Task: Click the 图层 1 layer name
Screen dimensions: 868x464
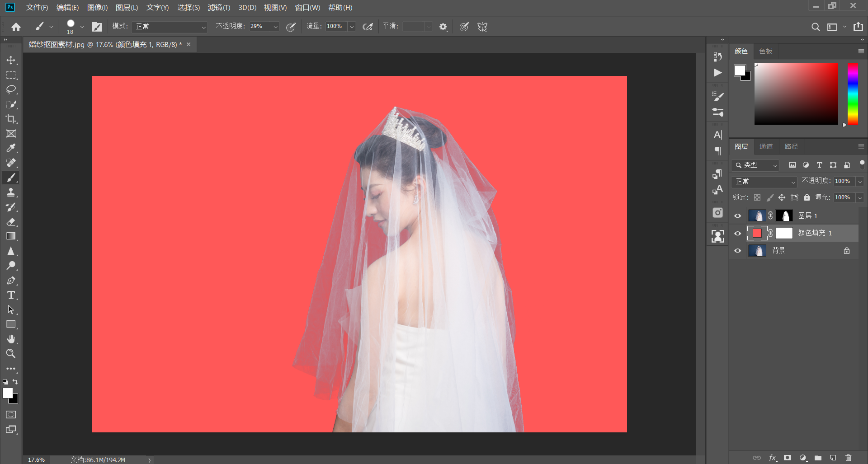Action: pyautogui.click(x=807, y=216)
